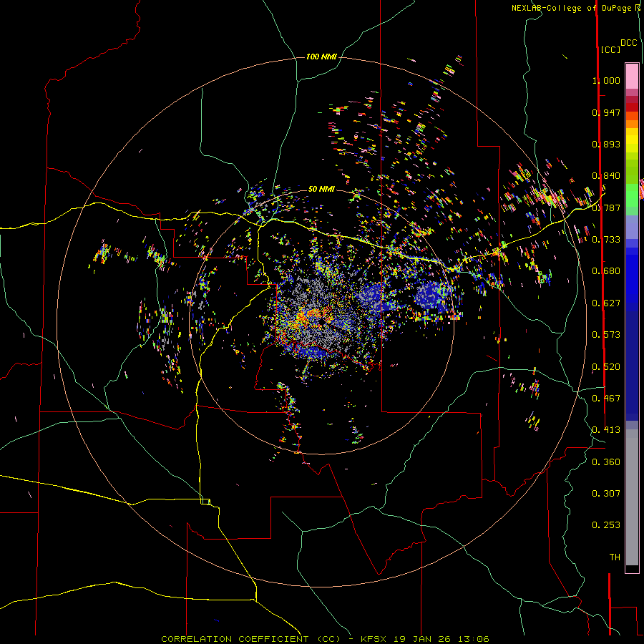
Task: Click the DCC label above the color bar
Action: pos(628,43)
